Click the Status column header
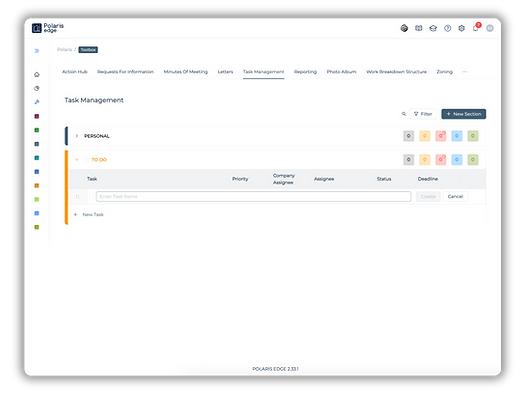526x394 pixels. click(x=384, y=179)
